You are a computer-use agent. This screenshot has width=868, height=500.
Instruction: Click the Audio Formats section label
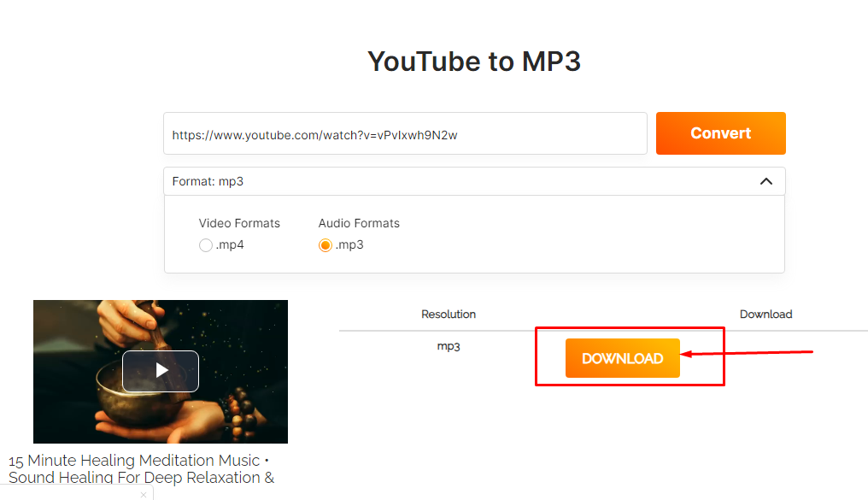coord(359,223)
